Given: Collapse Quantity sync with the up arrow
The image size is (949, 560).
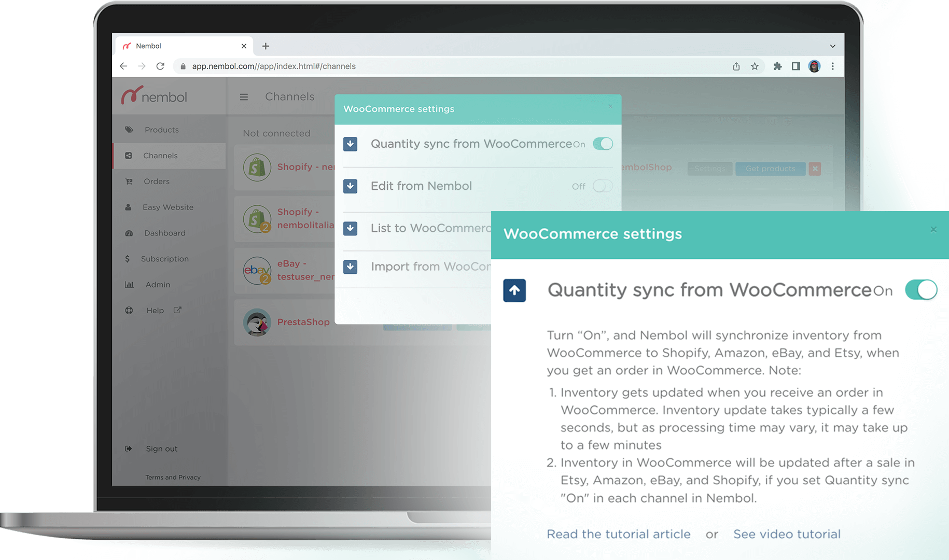Looking at the screenshot, I should tap(514, 290).
